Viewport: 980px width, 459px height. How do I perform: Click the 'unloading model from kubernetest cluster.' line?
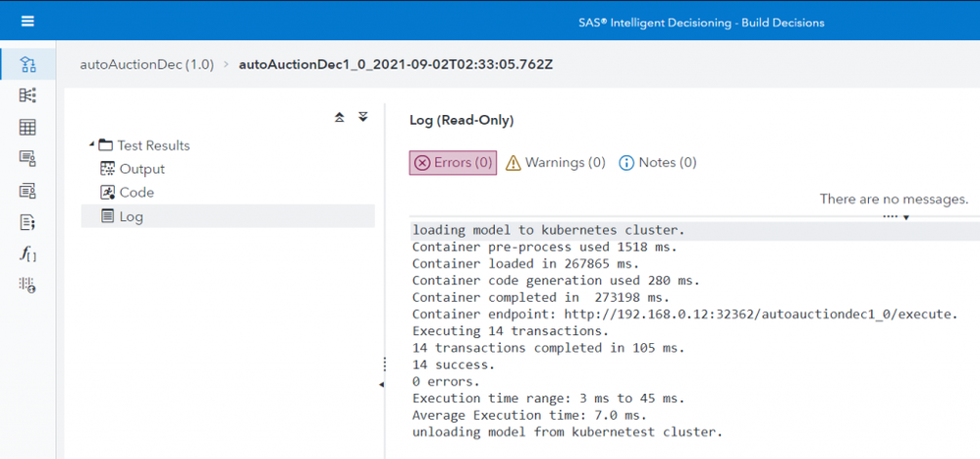point(568,432)
